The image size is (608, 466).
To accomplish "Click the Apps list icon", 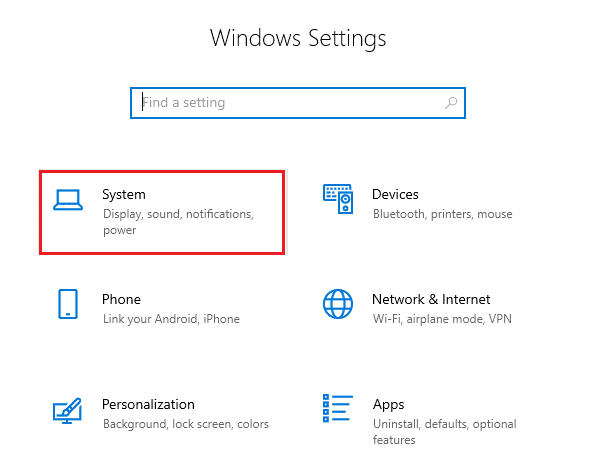I will [338, 408].
